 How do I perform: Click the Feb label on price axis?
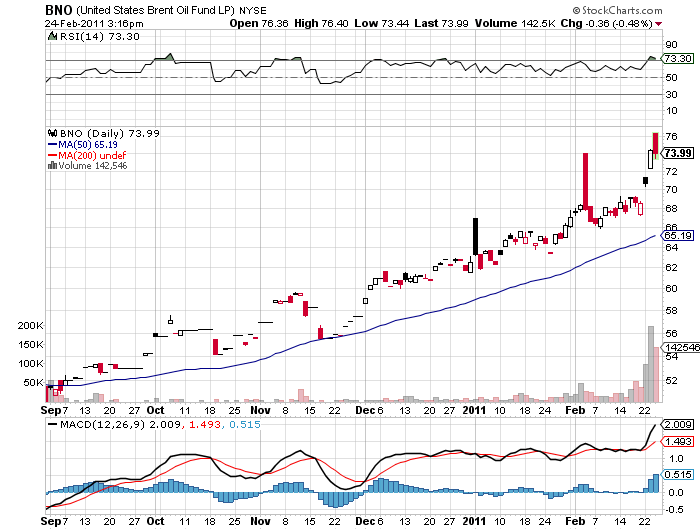click(575, 410)
